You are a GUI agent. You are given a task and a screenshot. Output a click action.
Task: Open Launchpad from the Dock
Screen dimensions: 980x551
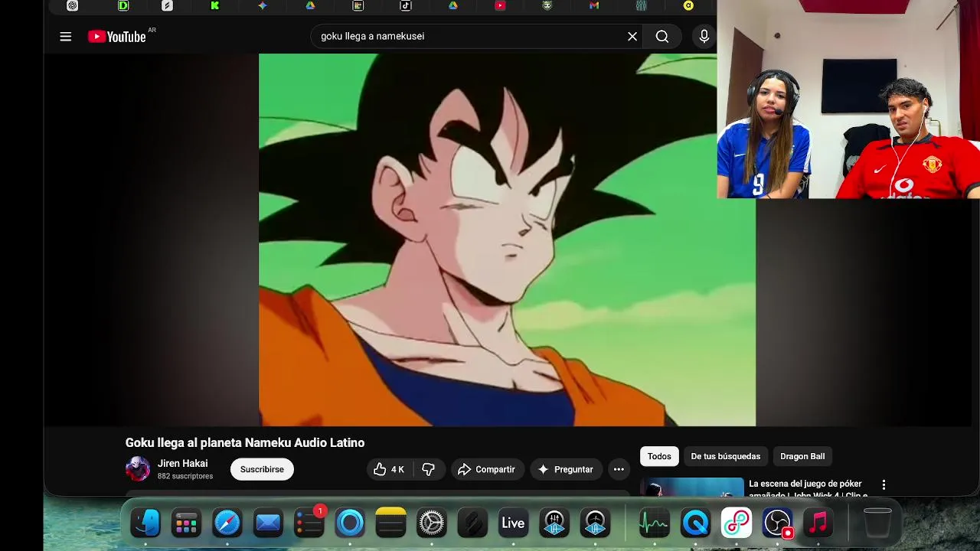(186, 523)
